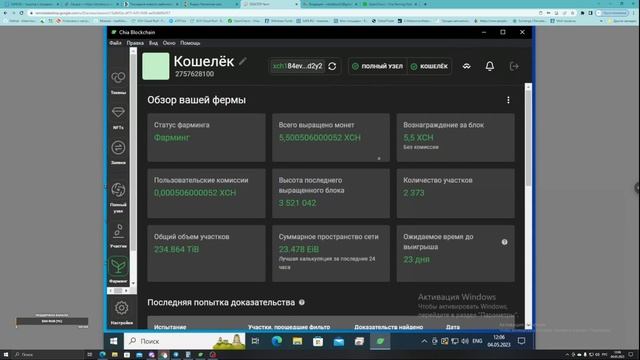Show hidden tray icons chevron
This screenshot has height=360, width=640.
[x=424, y=341]
